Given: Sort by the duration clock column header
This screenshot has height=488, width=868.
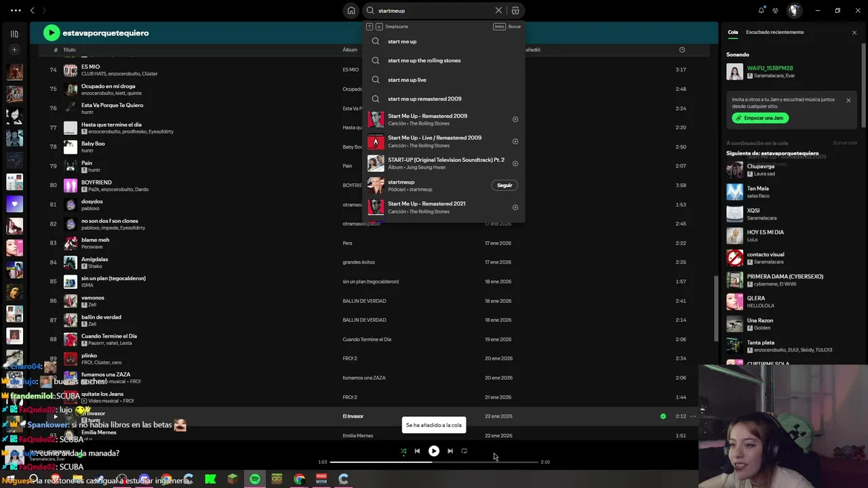Looking at the screenshot, I should tap(682, 49).
